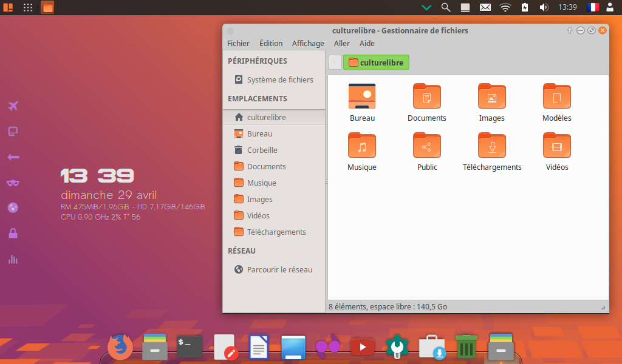
Task: Select Corbeille in the sidebar
Action: pos(262,150)
